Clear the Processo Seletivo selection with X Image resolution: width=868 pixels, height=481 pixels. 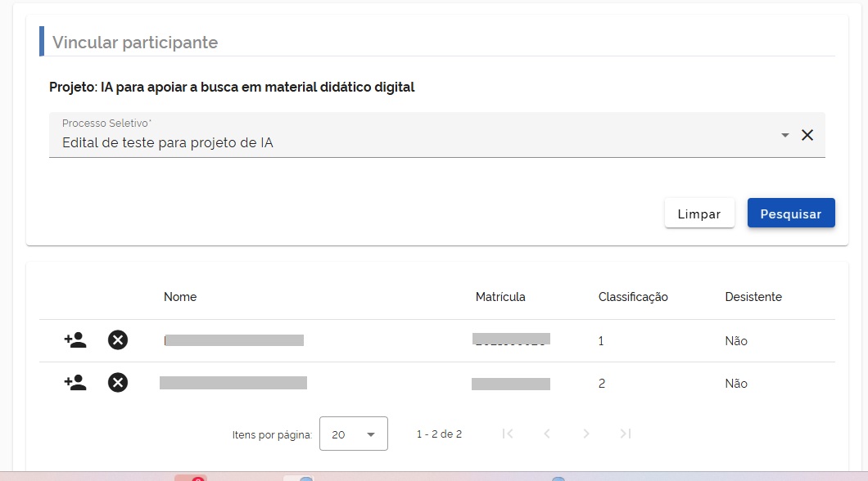coord(807,135)
